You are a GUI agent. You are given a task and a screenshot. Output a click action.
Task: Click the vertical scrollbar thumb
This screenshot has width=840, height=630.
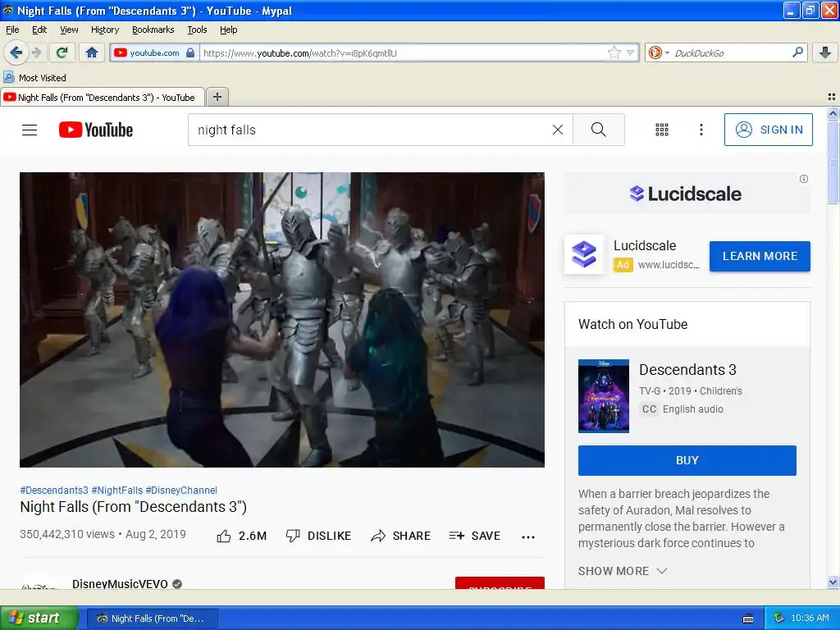pyautogui.click(x=833, y=162)
